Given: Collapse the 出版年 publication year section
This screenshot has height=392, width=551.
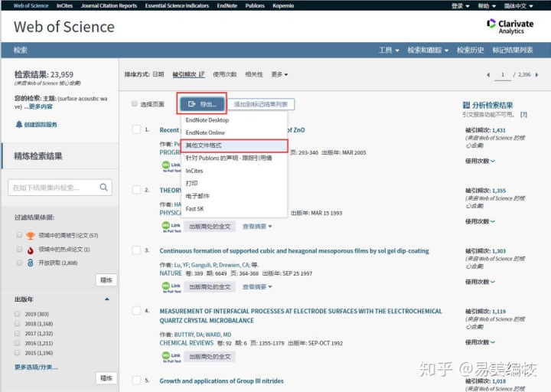Looking at the screenshot, I should coord(107,299).
